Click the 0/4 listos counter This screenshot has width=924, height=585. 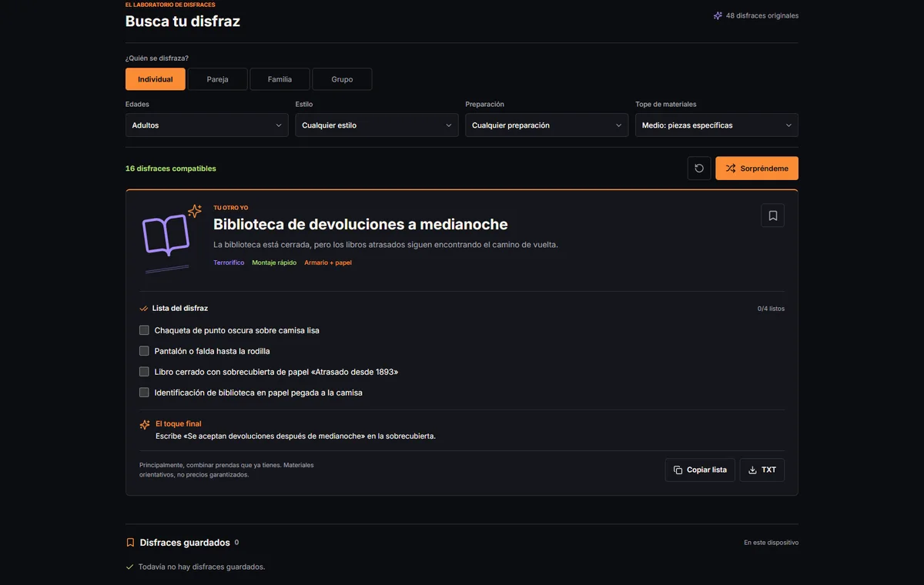pos(771,309)
